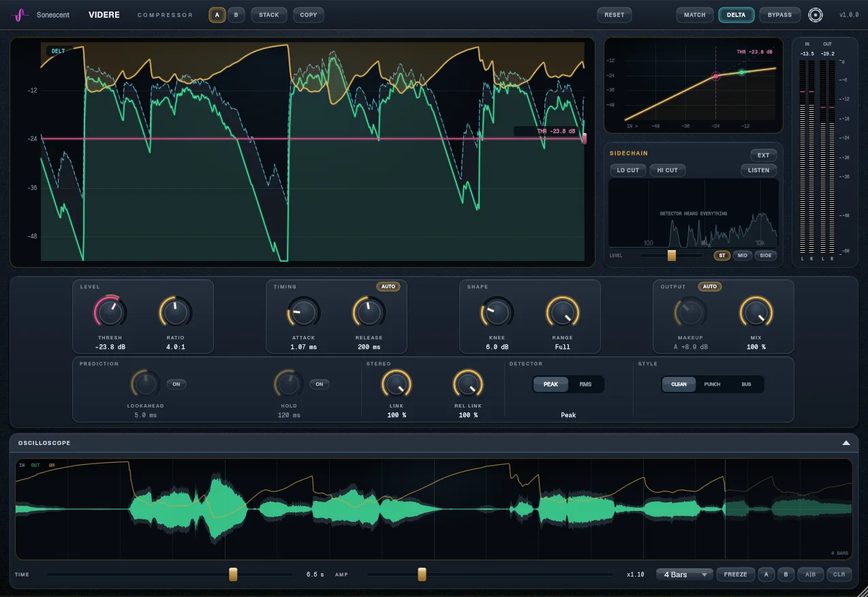Enable the MATCH mode
The height and width of the screenshot is (597, 868).
click(x=695, y=15)
